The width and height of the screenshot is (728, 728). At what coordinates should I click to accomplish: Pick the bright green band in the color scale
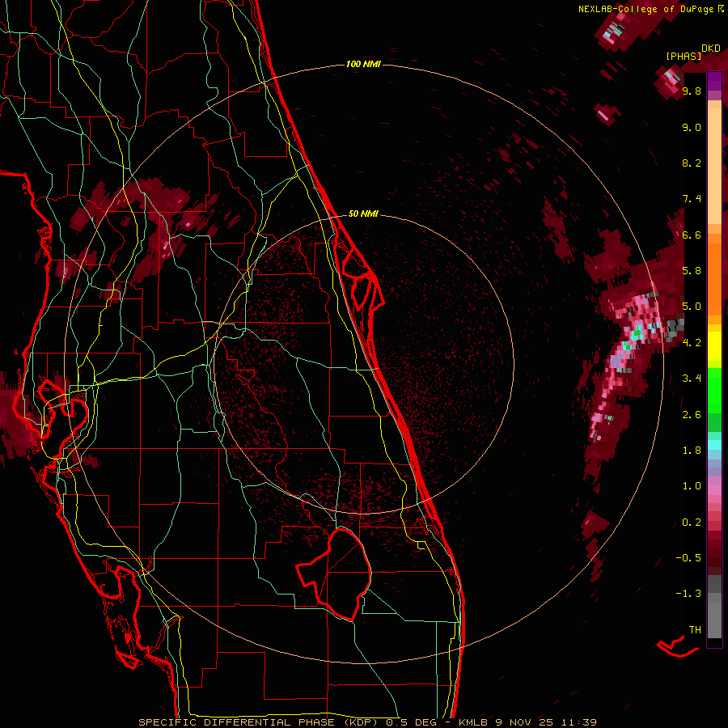point(714,390)
